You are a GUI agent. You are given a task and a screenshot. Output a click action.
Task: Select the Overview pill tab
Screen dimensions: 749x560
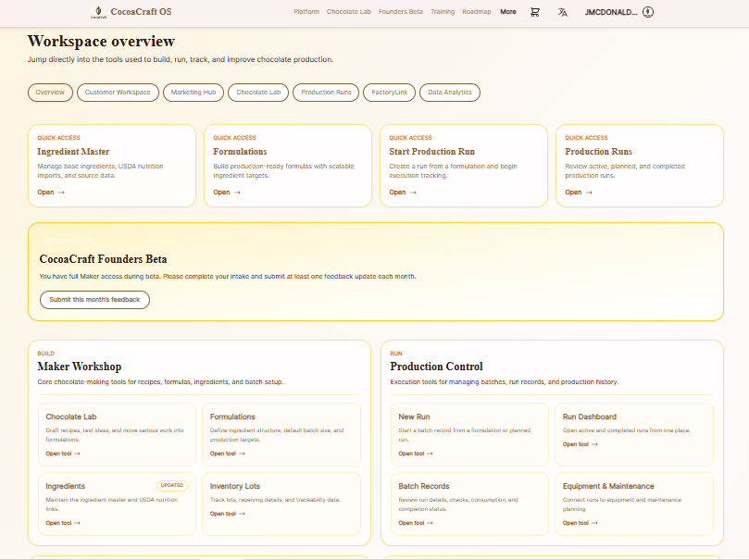point(50,93)
